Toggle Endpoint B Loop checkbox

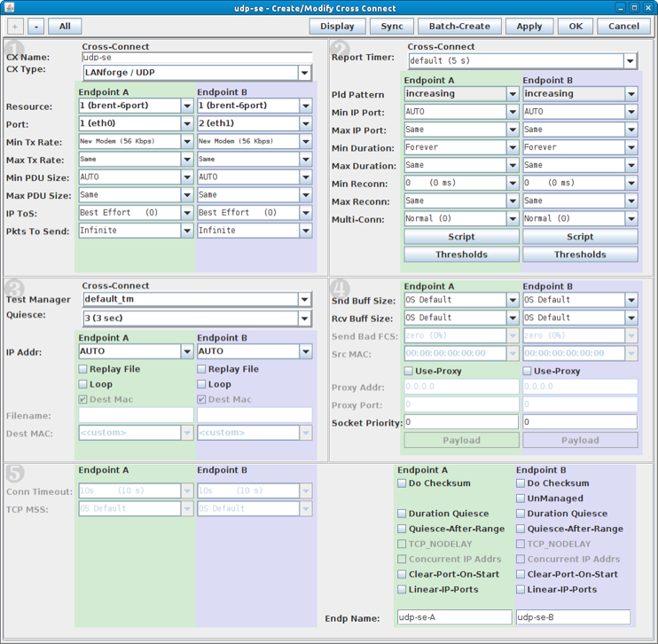(x=202, y=385)
